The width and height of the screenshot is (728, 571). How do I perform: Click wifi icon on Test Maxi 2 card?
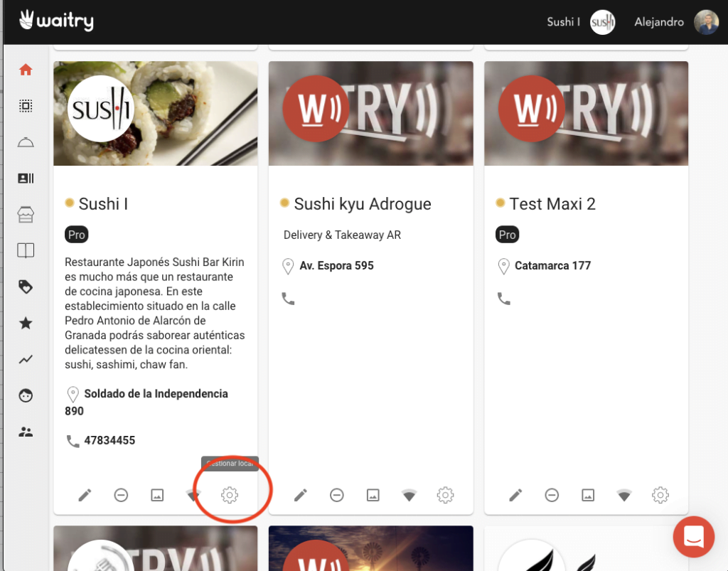pos(624,496)
